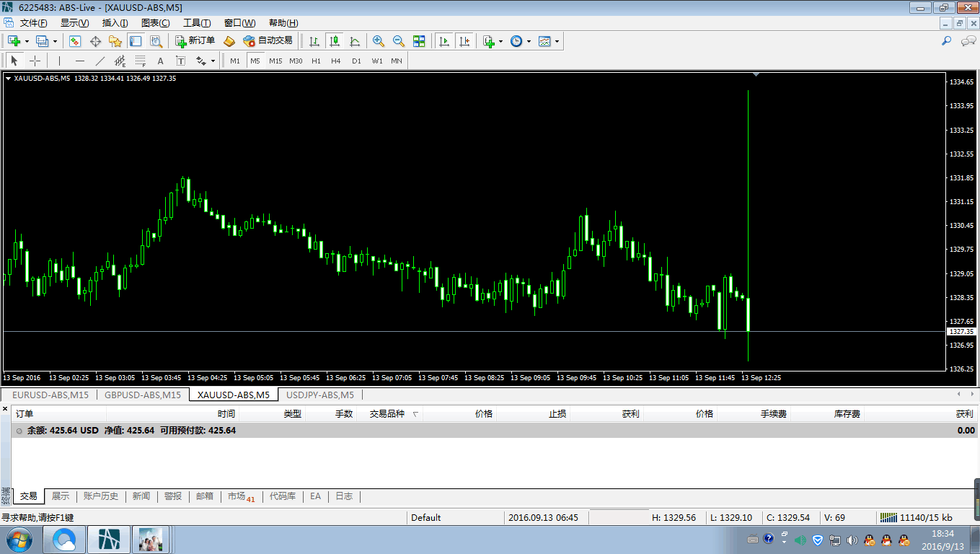Switch timeframe to M1

(235, 61)
